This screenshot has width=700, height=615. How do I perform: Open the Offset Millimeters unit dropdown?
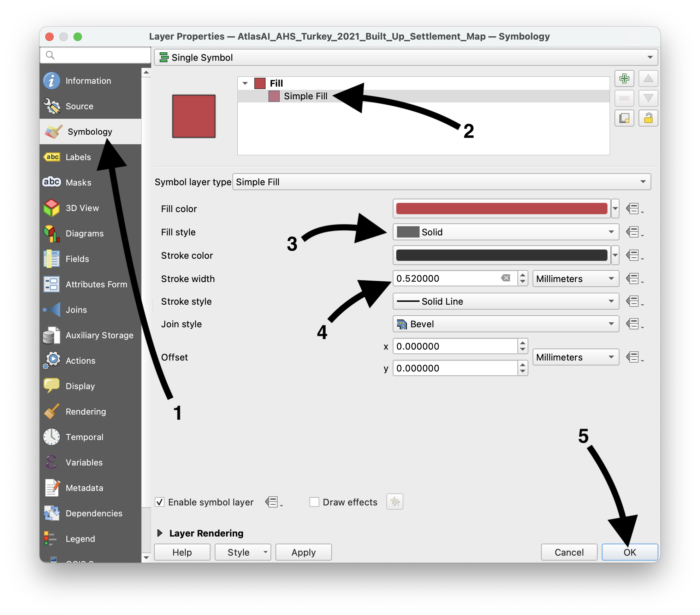click(576, 357)
